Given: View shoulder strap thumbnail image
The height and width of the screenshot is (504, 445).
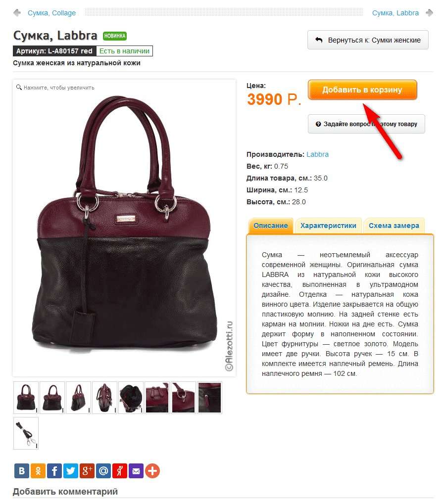Looking at the screenshot, I should [x=26, y=433].
